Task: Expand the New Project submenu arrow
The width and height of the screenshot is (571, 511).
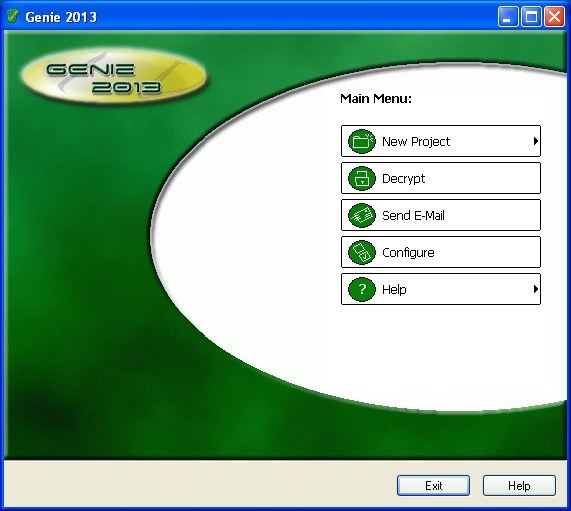Action: [x=535, y=141]
